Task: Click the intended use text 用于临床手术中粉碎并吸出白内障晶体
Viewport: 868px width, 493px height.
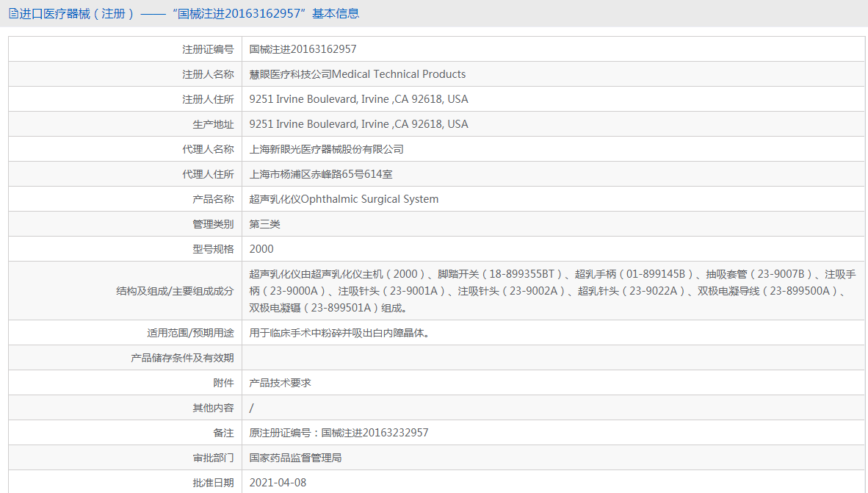Action: click(339, 333)
